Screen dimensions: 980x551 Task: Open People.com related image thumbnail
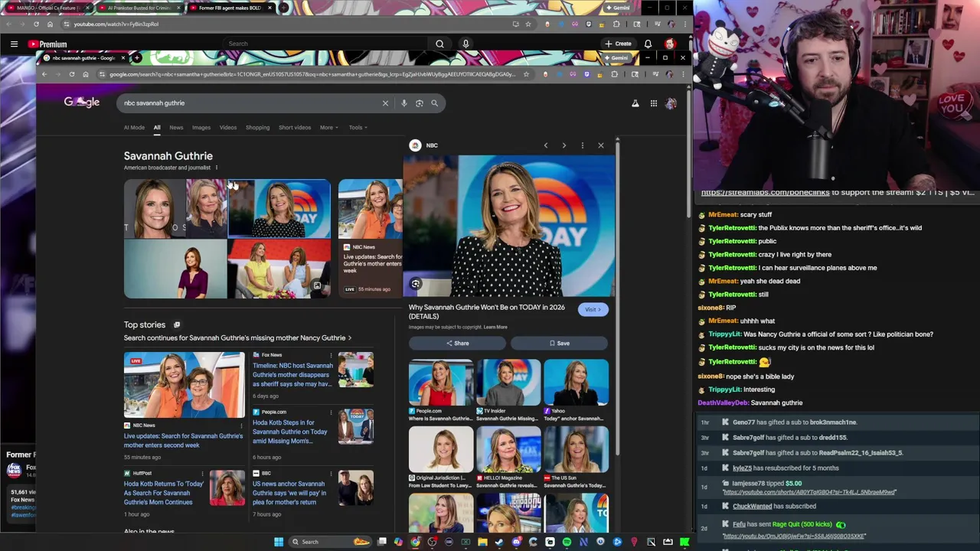(x=441, y=382)
